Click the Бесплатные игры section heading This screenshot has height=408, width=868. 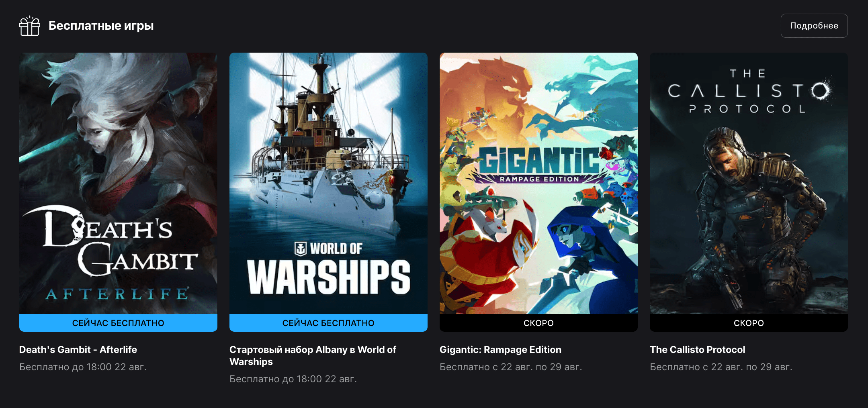(101, 26)
